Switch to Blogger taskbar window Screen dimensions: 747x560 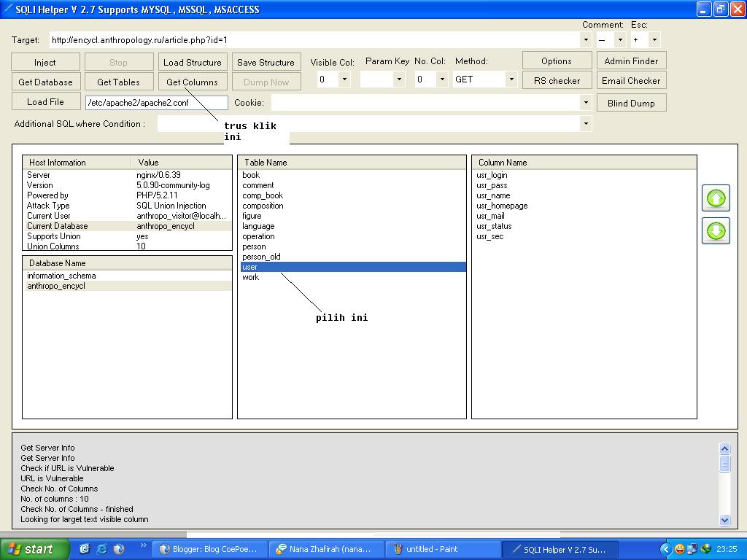coord(209,549)
